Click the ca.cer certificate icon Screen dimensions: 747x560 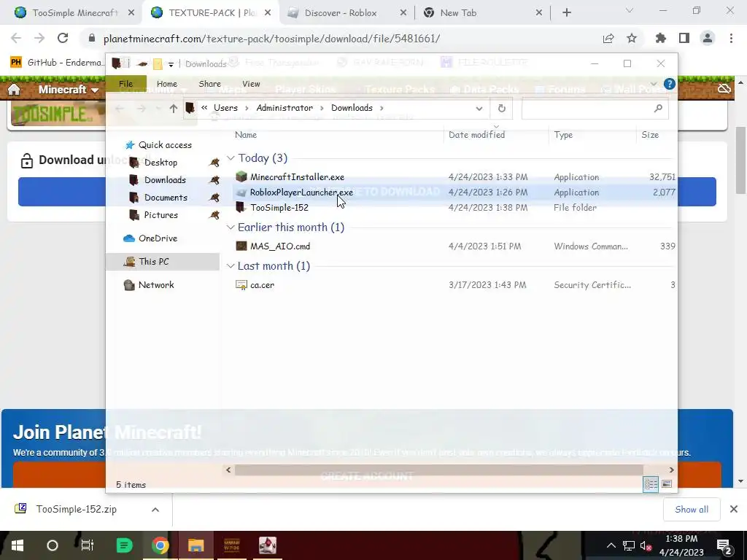point(241,285)
